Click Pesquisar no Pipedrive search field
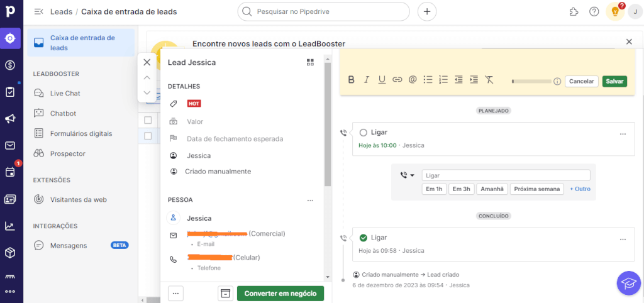This screenshot has height=303, width=644. [x=324, y=11]
